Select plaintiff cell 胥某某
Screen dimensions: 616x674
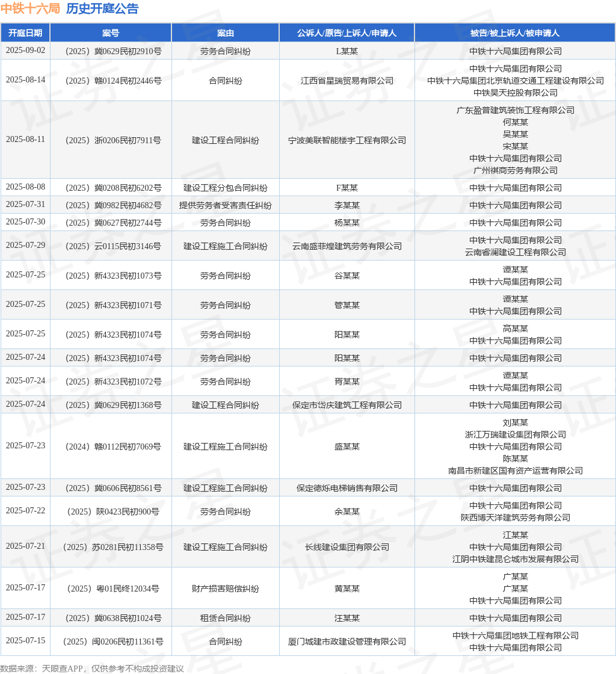[x=346, y=382]
